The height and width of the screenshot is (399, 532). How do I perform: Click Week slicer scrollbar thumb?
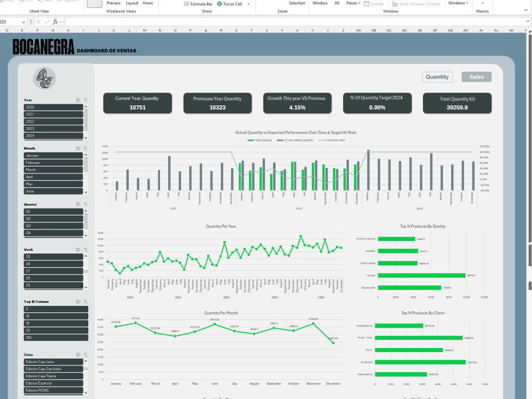[86, 271]
